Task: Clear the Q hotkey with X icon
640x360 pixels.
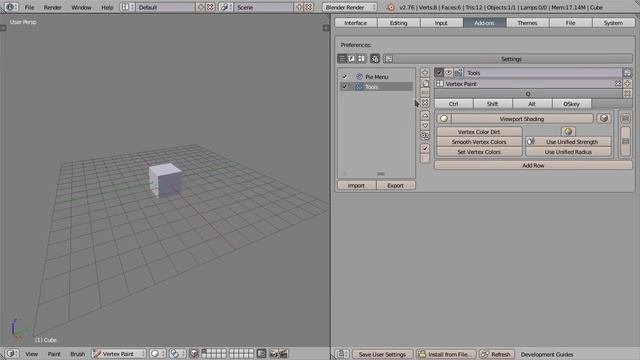Action: (628, 94)
